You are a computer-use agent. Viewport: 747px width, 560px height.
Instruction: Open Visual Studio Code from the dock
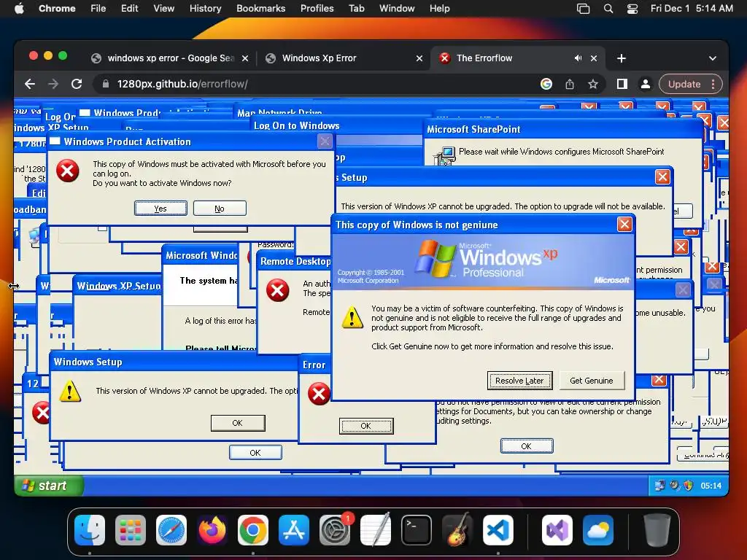click(498, 530)
